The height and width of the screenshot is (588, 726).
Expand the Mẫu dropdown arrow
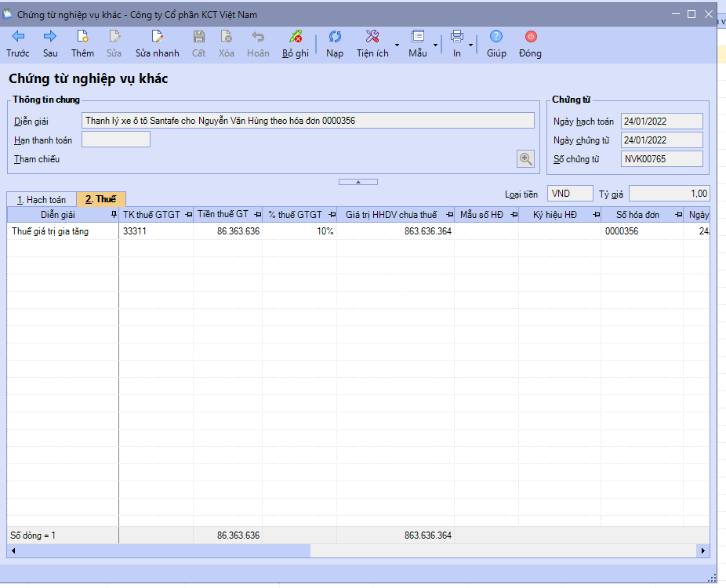(435, 45)
